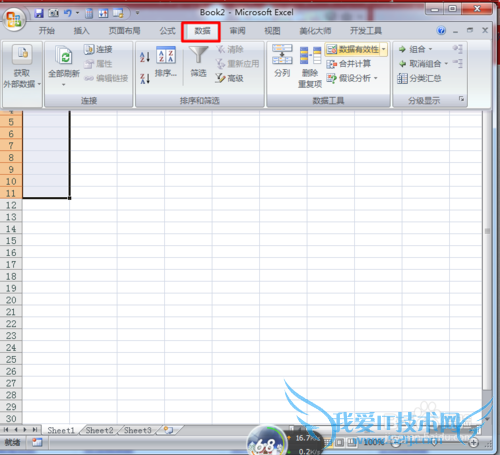Switch to the Sheet3 tab
The width and height of the screenshot is (500, 455).
click(x=138, y=431)
